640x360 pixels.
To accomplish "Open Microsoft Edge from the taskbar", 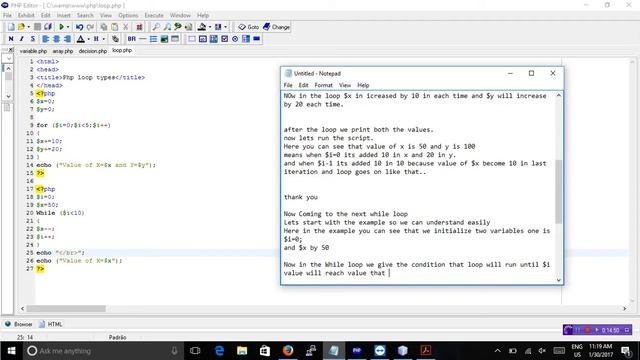I will pos(219,351).
